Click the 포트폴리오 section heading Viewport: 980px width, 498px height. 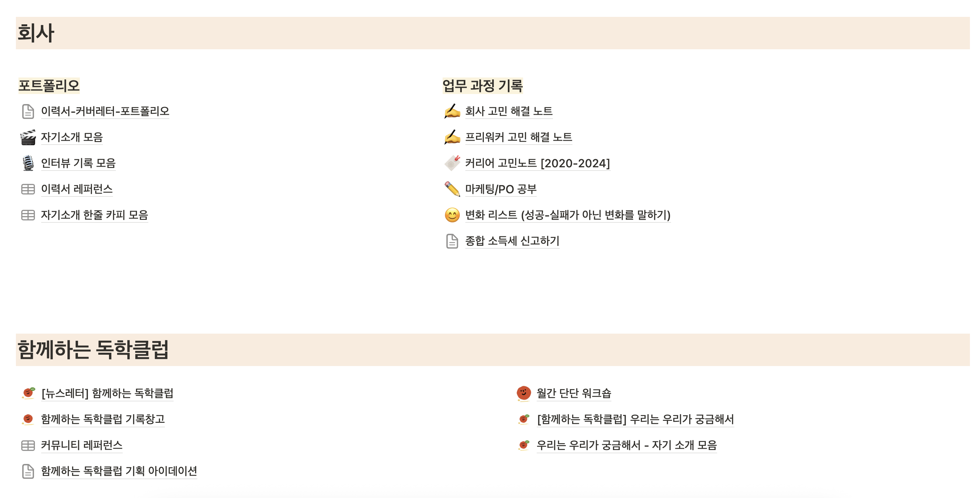point(49,86)
